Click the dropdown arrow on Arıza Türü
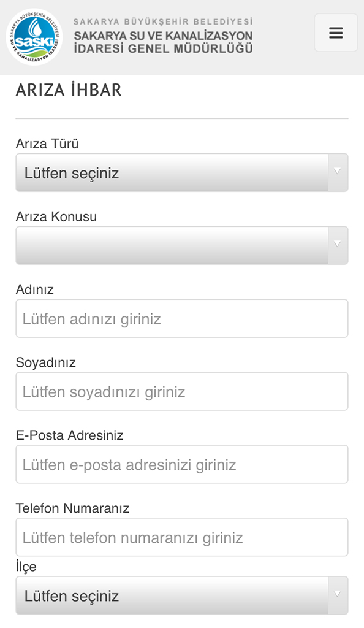Image resolution: width=364 pixels, height=628 pixels. (x=338, y=172)
